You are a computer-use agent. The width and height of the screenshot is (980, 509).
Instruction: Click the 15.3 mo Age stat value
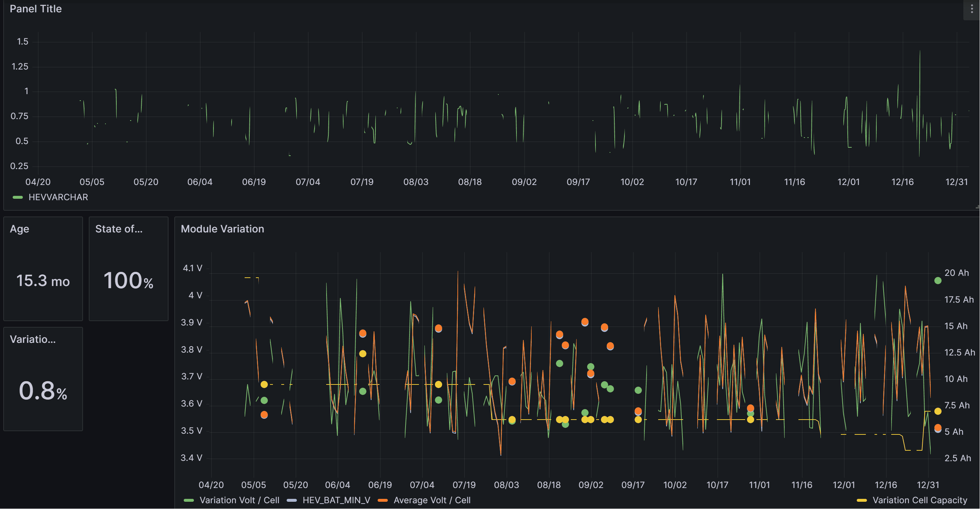pyautogui.click(x=43, y=281)
